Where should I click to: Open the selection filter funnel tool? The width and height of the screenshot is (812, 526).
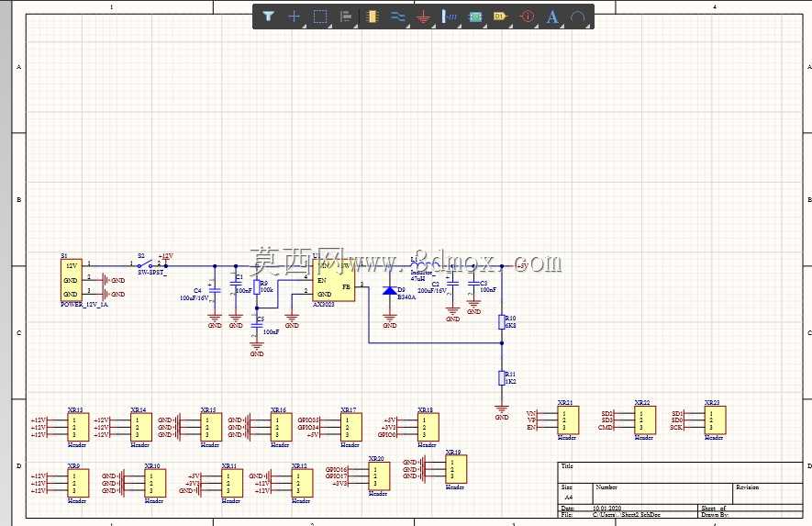pos(268,17)
